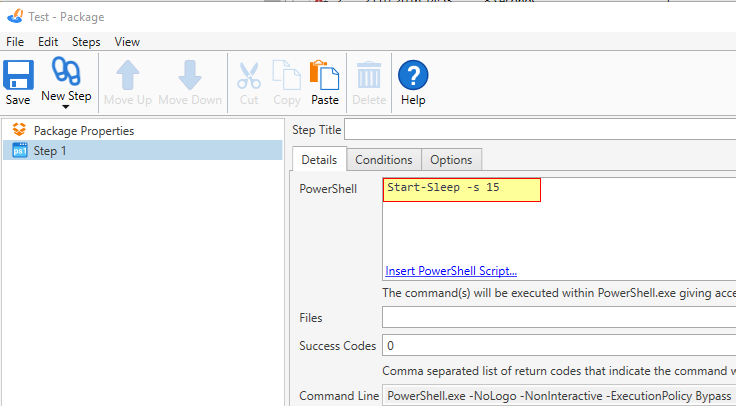Viewport: 736px width, 406px height.
Task: Click the Delete trash can icon
Action: (369, 75)
